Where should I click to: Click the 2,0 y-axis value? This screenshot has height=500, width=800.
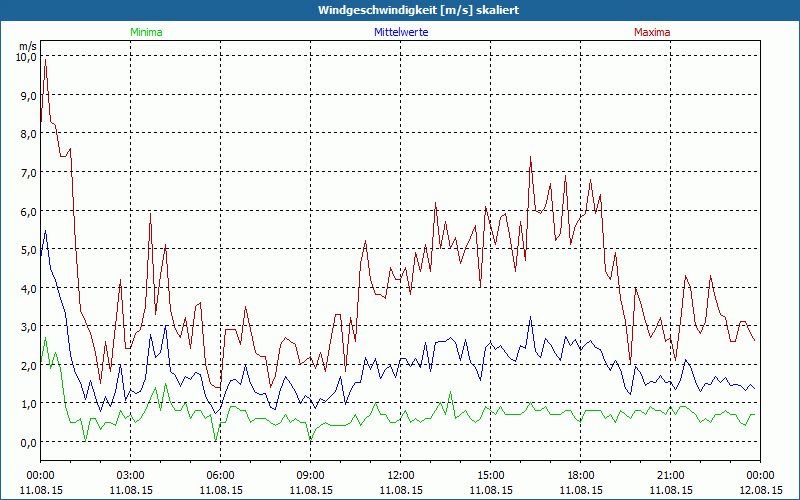29,365
